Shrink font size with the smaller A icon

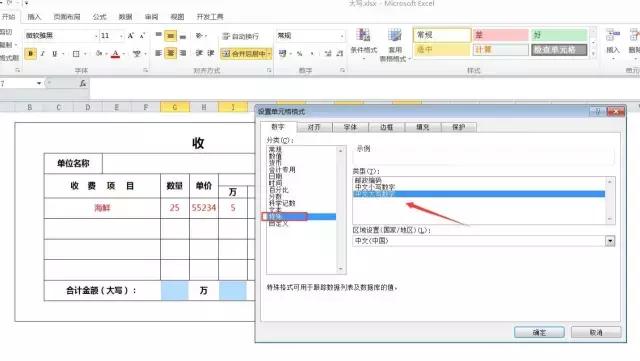[x=142, y=36]
